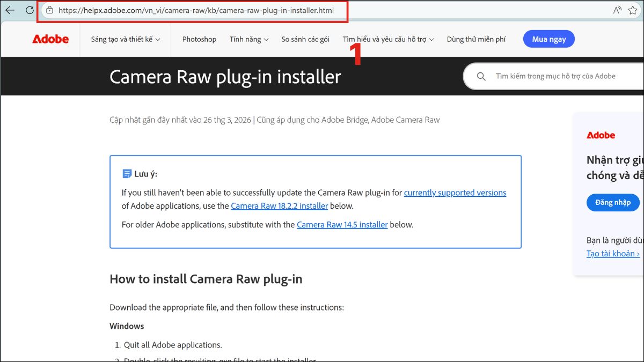Select Photoshop in the navigation bar
644x362 pixels.
point(199,39)
